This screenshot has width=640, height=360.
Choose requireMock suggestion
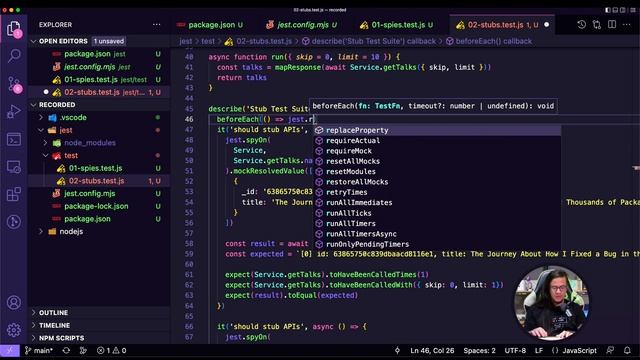pyautogui.click(x=437, y=151)
